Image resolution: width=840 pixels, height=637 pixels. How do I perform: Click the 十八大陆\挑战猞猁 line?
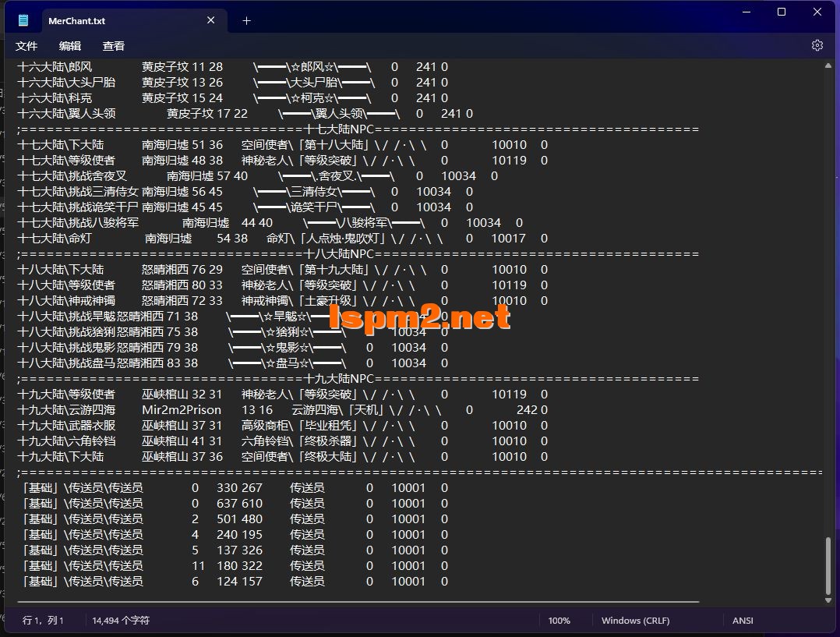pyautogui.click(x=232, y=332)
